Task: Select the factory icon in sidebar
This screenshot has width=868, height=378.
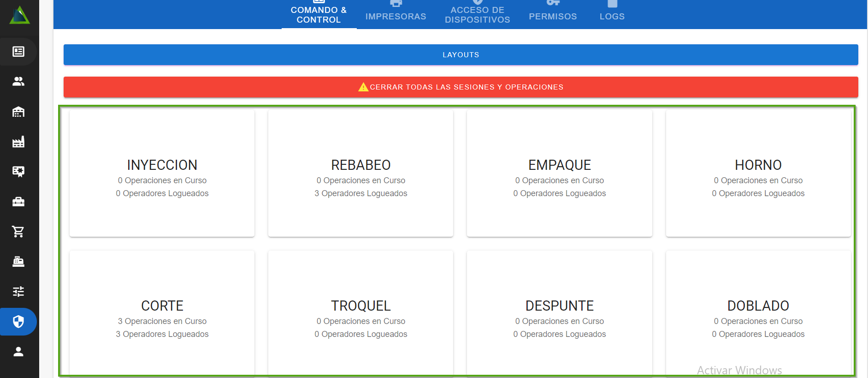Action: (x=18, y=142)
